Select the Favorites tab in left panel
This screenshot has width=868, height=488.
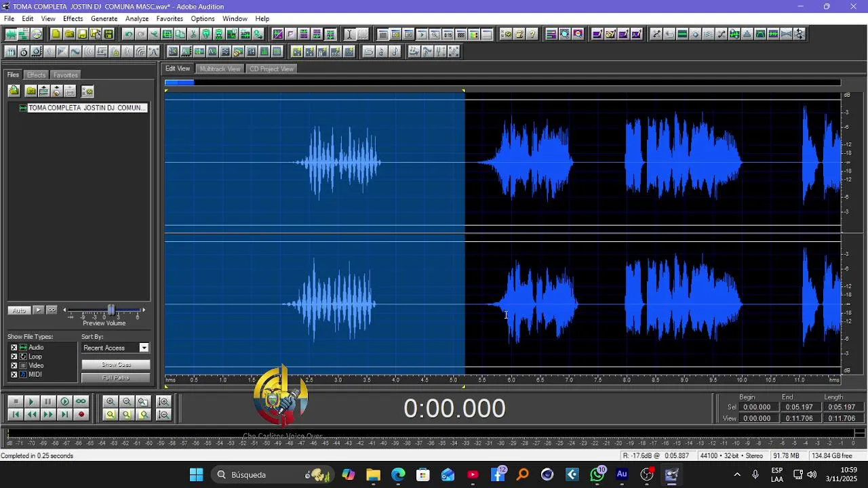[x=65, y=75]
